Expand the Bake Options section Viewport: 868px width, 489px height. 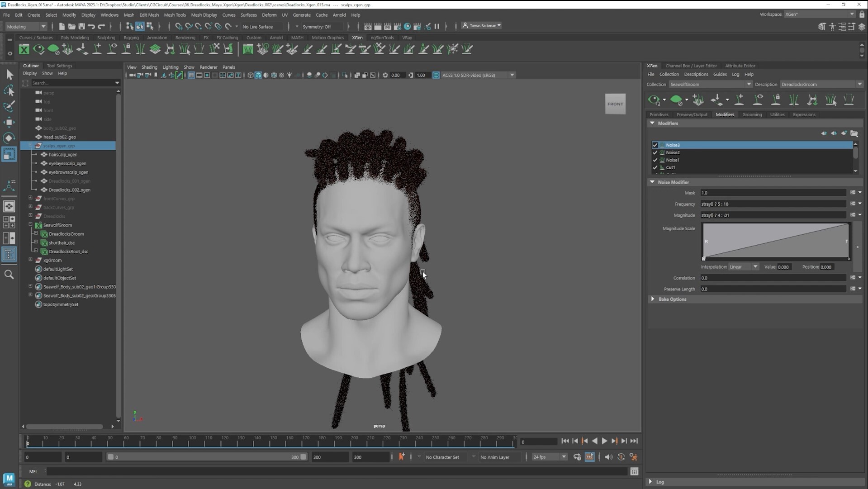pos(672,299)
